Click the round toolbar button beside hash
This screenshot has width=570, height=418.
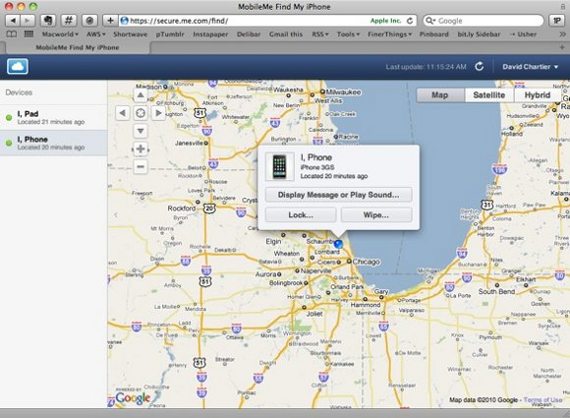pyautogui.click(x=89, y=21)
